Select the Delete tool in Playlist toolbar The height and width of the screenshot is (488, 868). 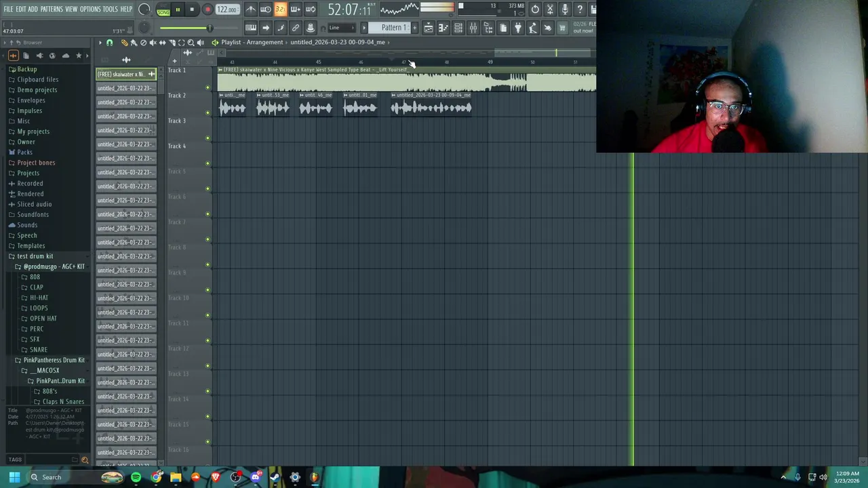tap(143, 43)
